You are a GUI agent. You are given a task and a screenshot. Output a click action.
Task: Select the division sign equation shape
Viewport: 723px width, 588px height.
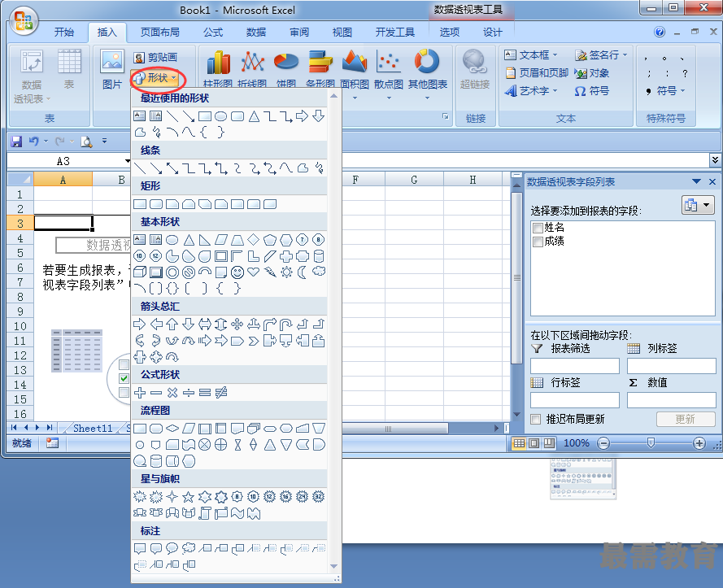click(189, 393)
